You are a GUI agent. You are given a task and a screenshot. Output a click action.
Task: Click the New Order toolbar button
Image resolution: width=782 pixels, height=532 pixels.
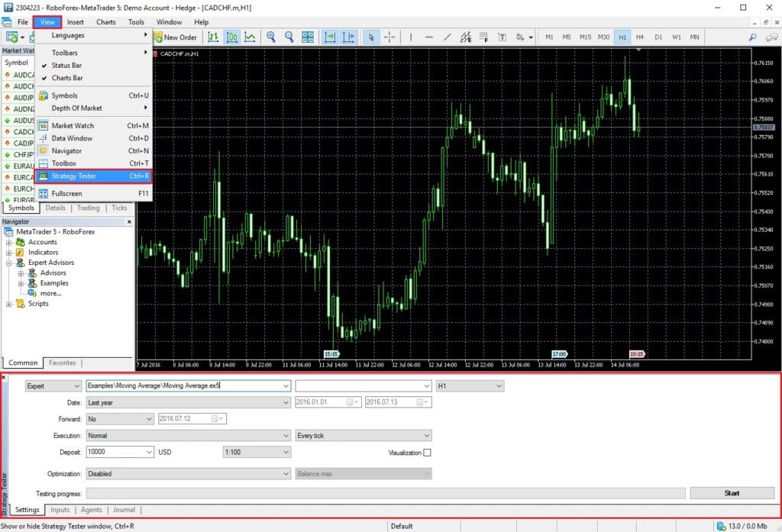(x=176, y=37)
